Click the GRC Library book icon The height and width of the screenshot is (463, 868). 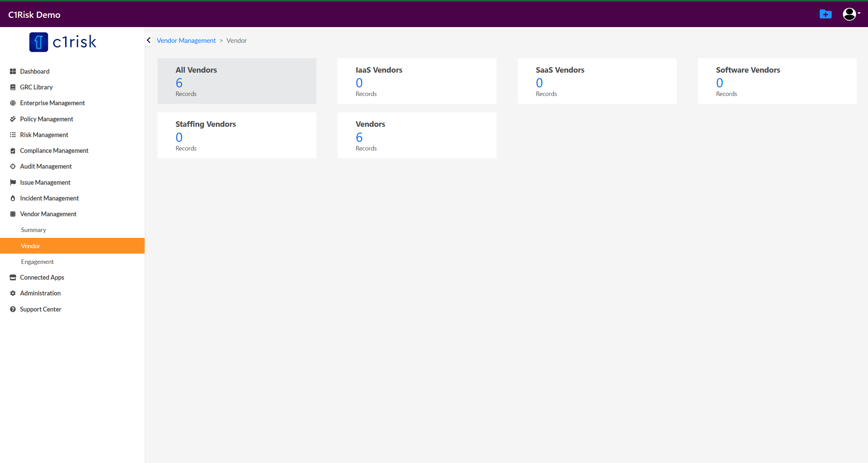point(13,87)
